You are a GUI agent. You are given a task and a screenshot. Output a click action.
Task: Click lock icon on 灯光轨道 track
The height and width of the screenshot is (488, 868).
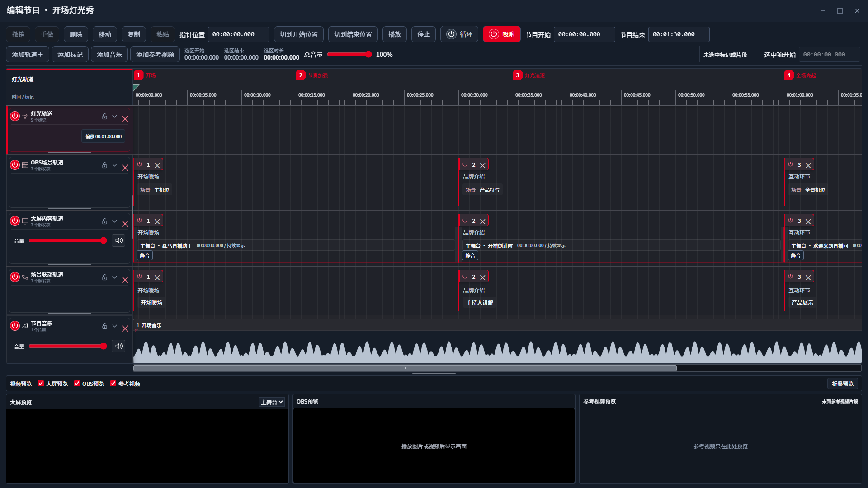click(104, 117)
